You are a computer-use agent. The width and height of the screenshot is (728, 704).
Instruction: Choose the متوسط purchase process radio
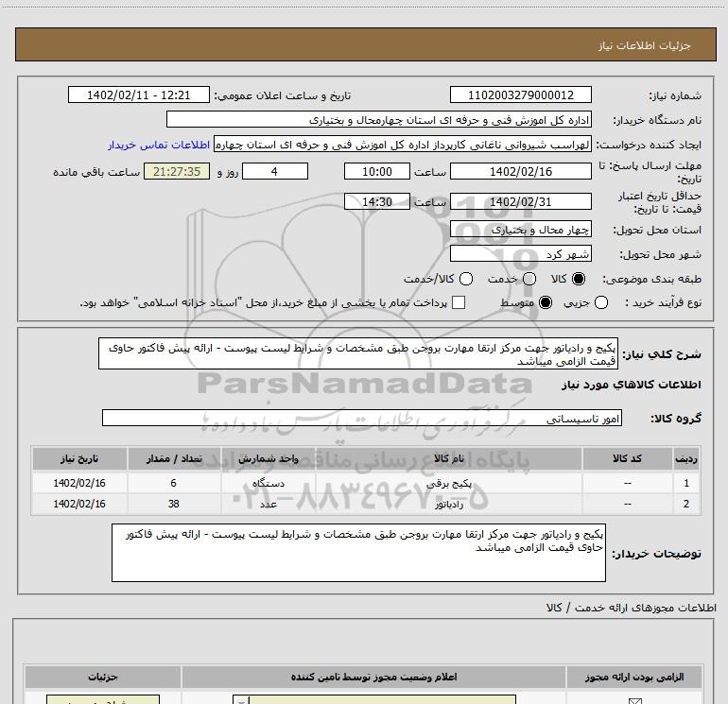click(x=546, y=302)
